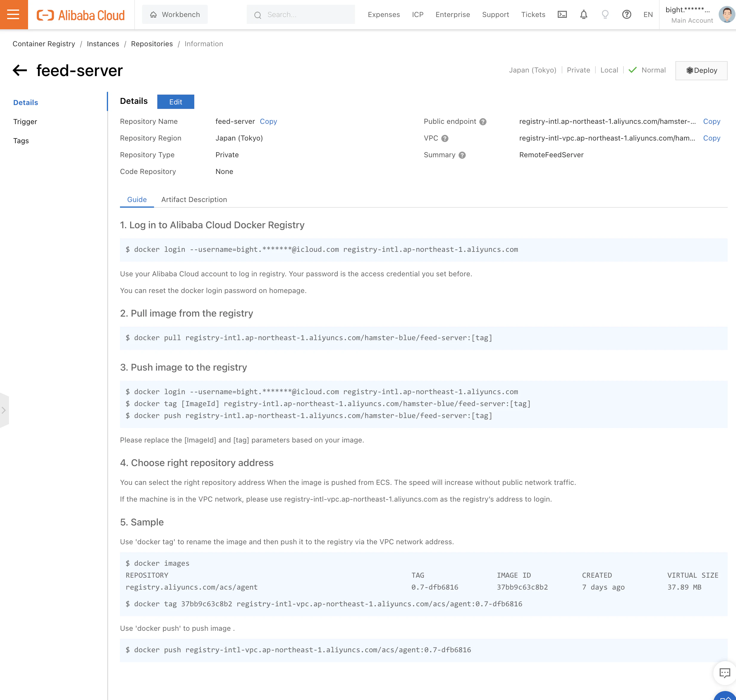The width and height of the screenshot is (736, 700).
Task: Select Tags in the sidebar
Action: pyautogui.click(x=21, y=141)
